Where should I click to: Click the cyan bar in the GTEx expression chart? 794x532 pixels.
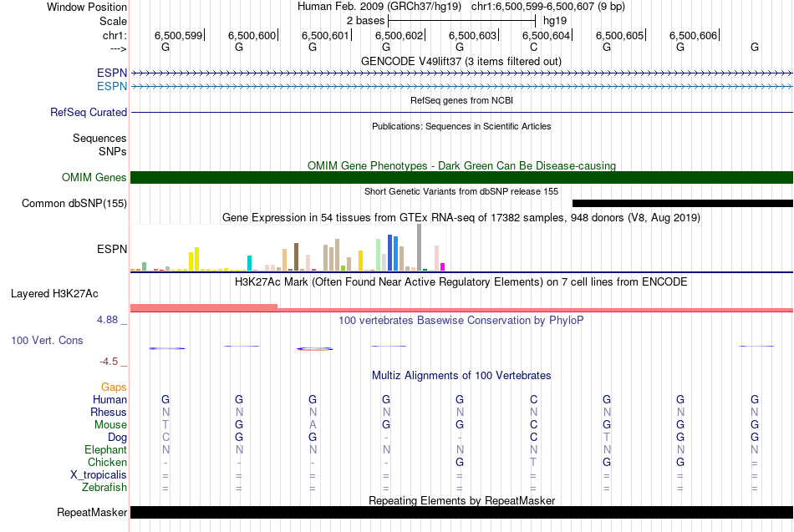(x=249, y=263)
